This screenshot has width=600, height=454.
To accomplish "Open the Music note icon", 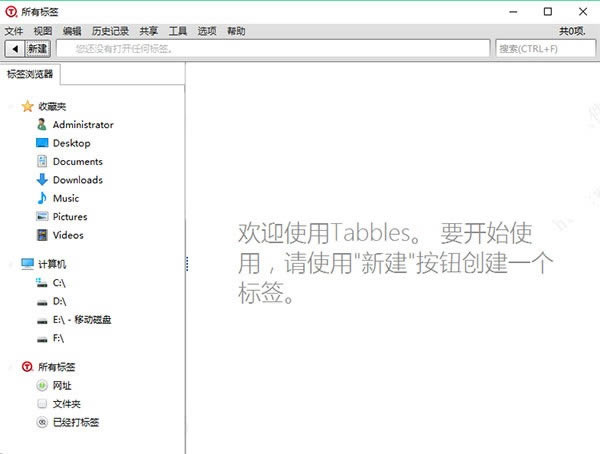I will (x=42, y=198).
